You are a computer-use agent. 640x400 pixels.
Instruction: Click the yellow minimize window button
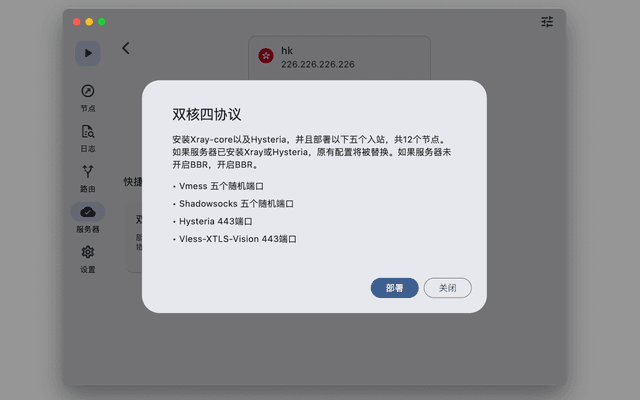(x=89, y=22)
